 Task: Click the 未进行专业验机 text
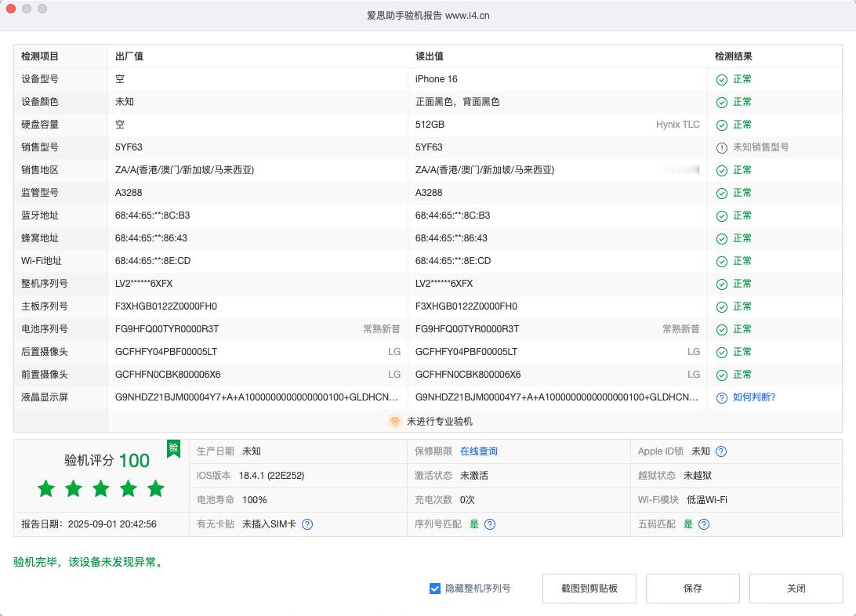[x=440, y=421]
